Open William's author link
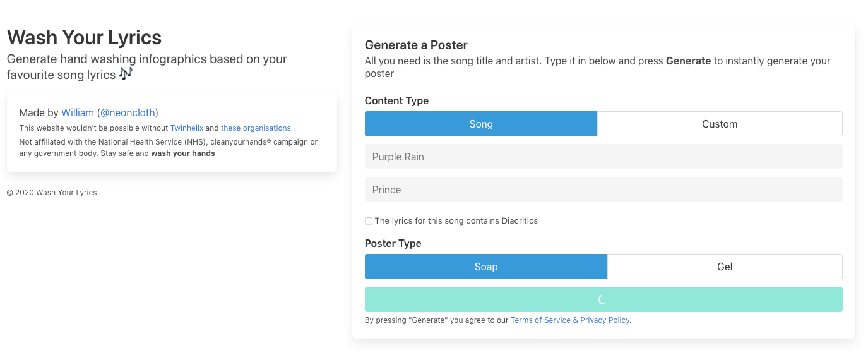The width and height of the screenshot is (868, 355). tap(78, 112)
